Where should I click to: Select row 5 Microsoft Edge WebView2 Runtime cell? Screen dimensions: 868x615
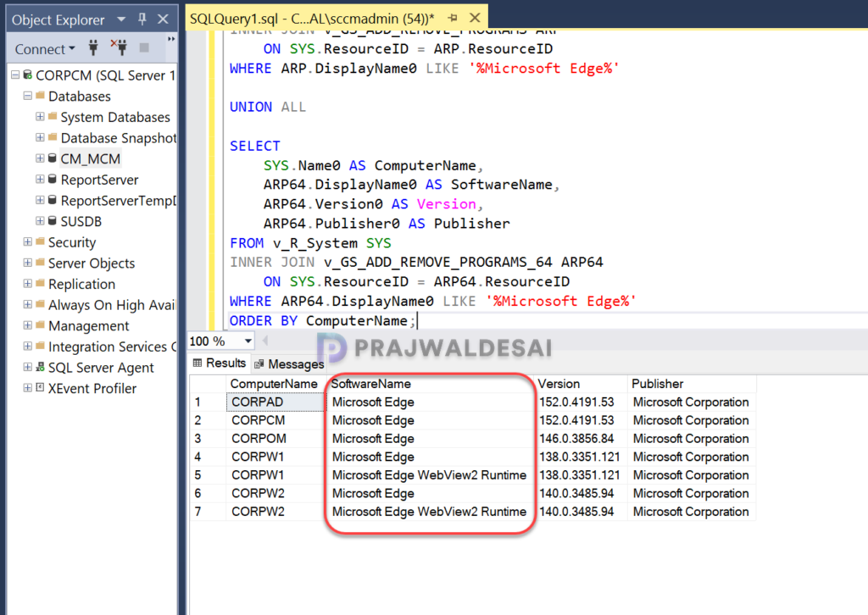coord(430,475)
